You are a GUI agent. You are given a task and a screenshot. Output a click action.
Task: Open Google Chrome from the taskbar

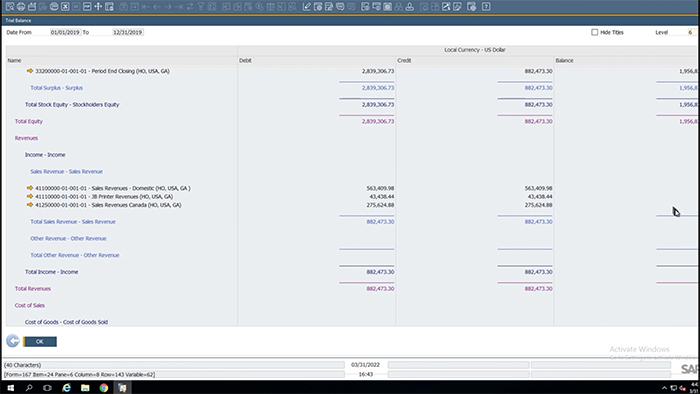point(104,388)
